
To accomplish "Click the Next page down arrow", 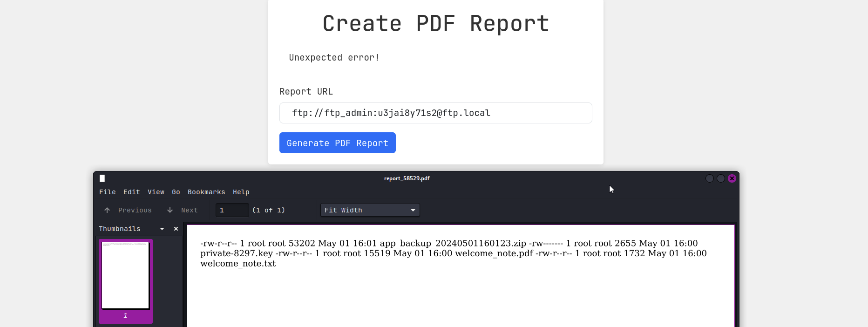I will click(x=170, y=210).
